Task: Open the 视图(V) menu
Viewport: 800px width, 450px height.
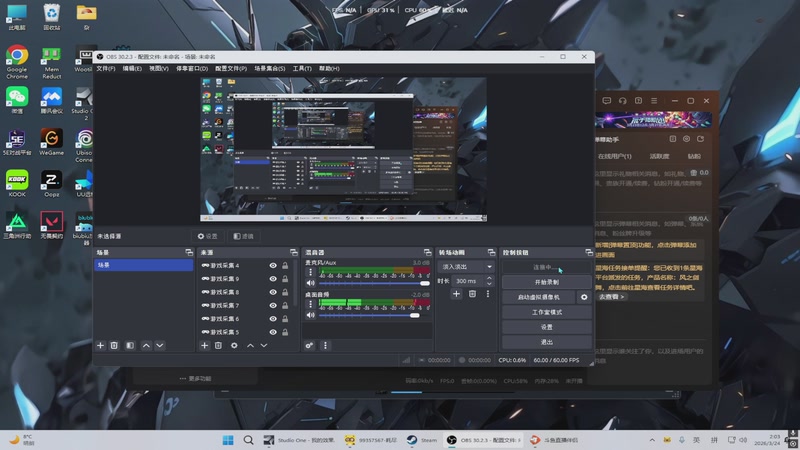Action: click(x=159, y=68)
